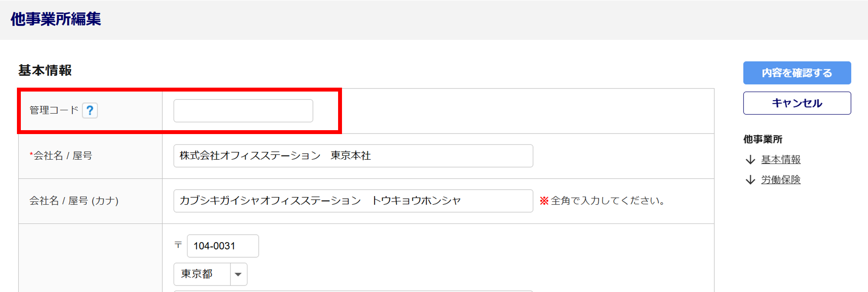Screen dimensions: 868x292
Task: Jump to 基本情報 section link
Action: tap(781, 160)
